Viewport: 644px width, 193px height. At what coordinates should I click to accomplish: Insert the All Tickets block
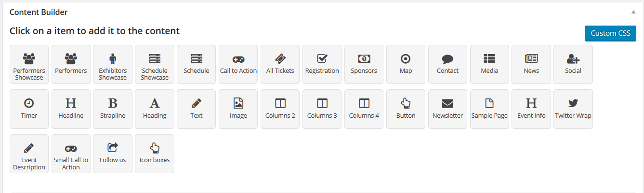coord(280,64)
